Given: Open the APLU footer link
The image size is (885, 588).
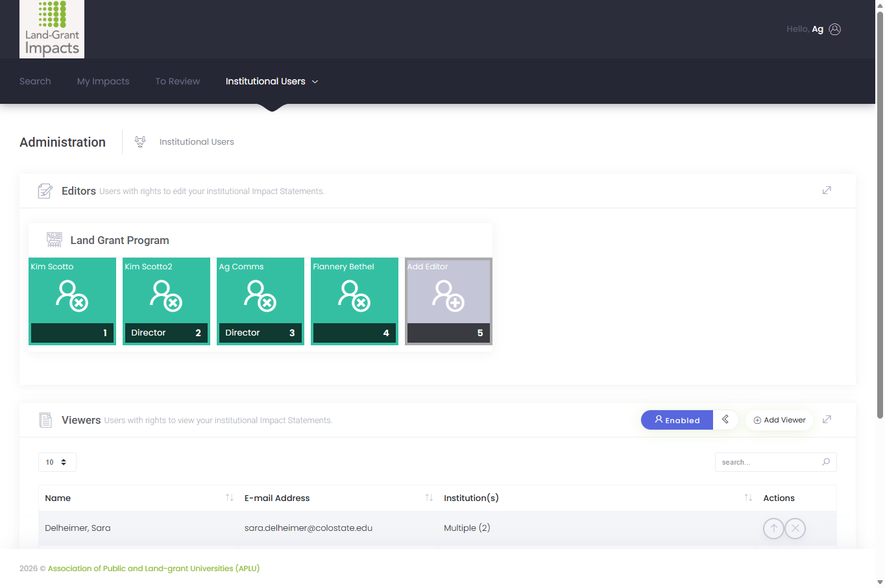Looking at the screenshot, I should tap(154, 569).
